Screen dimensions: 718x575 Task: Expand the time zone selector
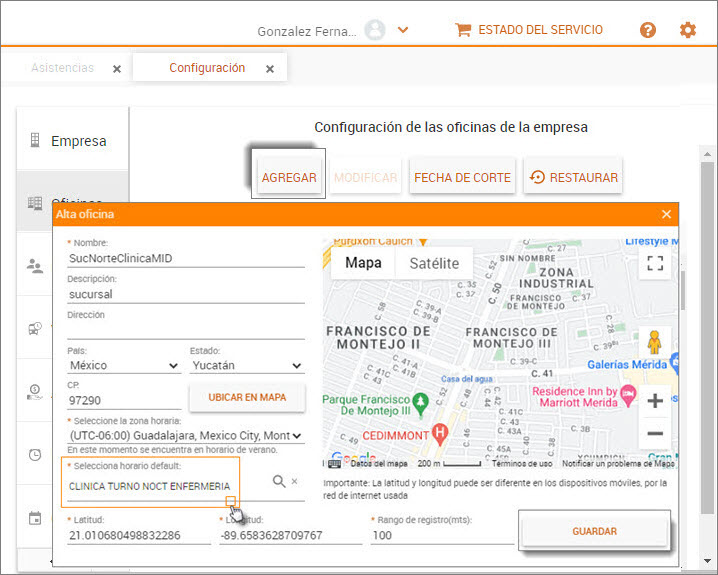(185, 436)
